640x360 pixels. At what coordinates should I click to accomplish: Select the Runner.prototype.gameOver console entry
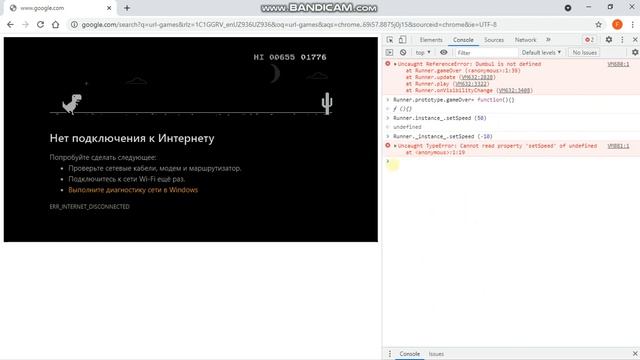(x=453, y=100)
